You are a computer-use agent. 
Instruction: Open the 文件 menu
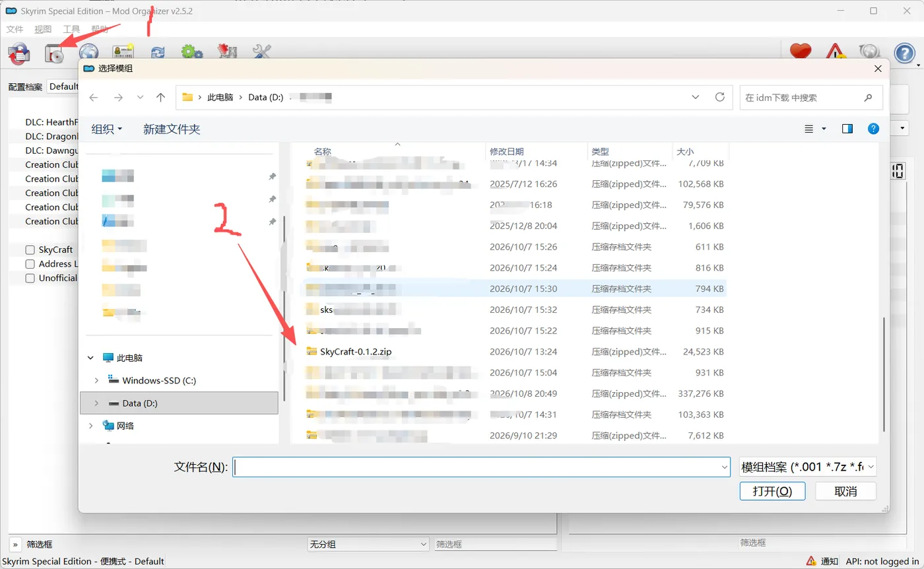[15, 29]
